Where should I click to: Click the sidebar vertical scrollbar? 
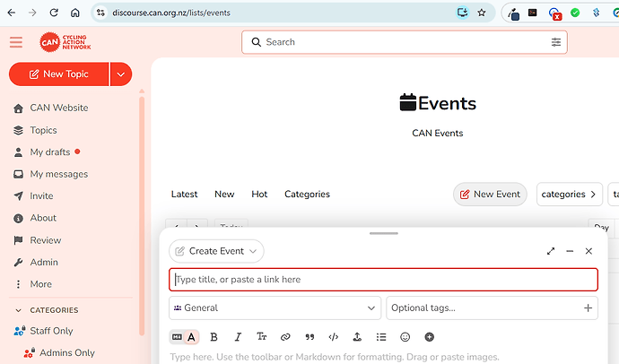[x=142, y=216]
